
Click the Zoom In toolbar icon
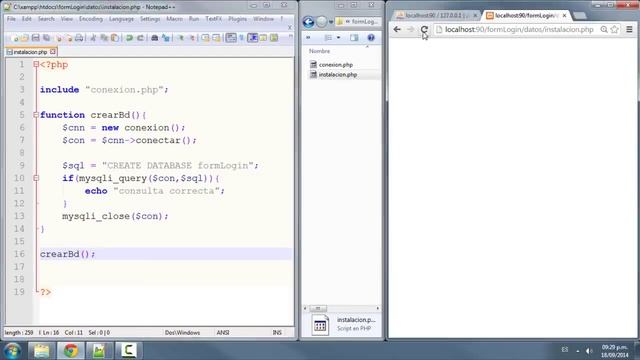tap(181, 38)
